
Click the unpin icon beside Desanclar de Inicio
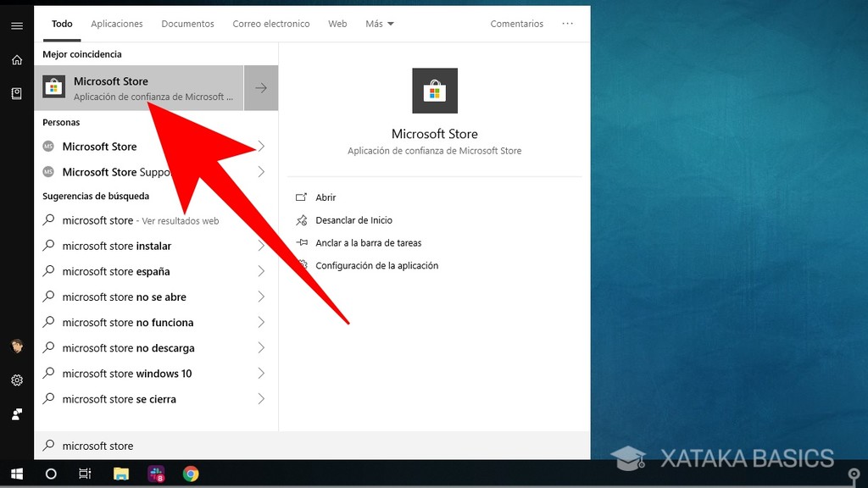pos(301,220)
